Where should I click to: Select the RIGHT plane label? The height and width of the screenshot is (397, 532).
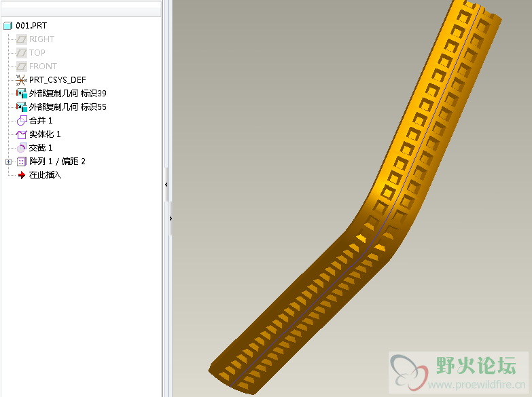point(41,39)
